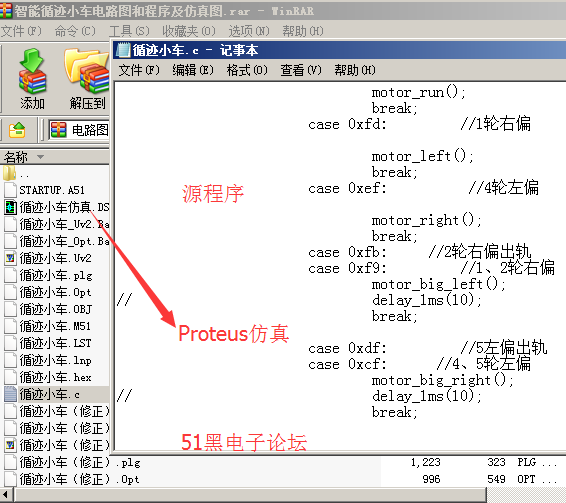Click file icon of 循迹小车.plg
566x503 pixels.
(x=10, y=275)
